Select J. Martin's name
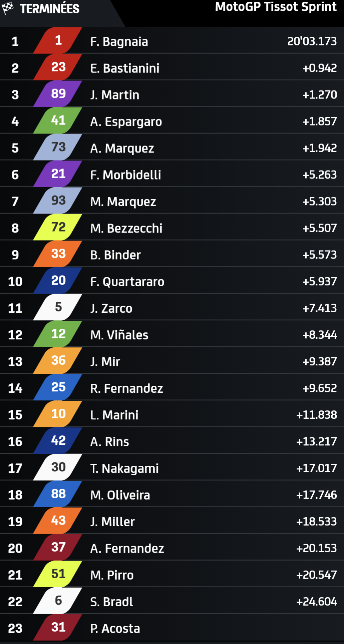 coord(115,95)
